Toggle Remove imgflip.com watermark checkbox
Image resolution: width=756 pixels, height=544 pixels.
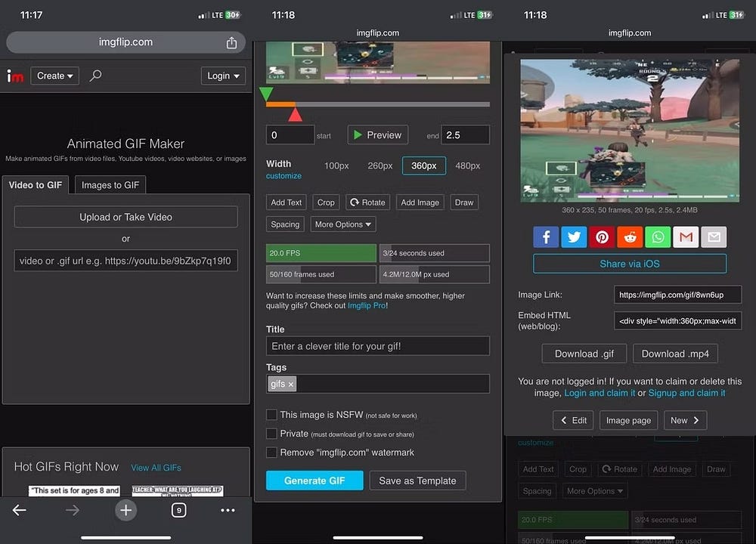pyautogui.click(x=271, y=453)
